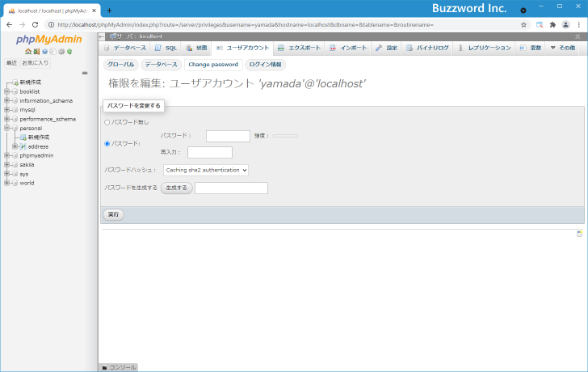Click the generated password text field
The height and width of the screenshot is (372, 588).
[x=231, y=188]
